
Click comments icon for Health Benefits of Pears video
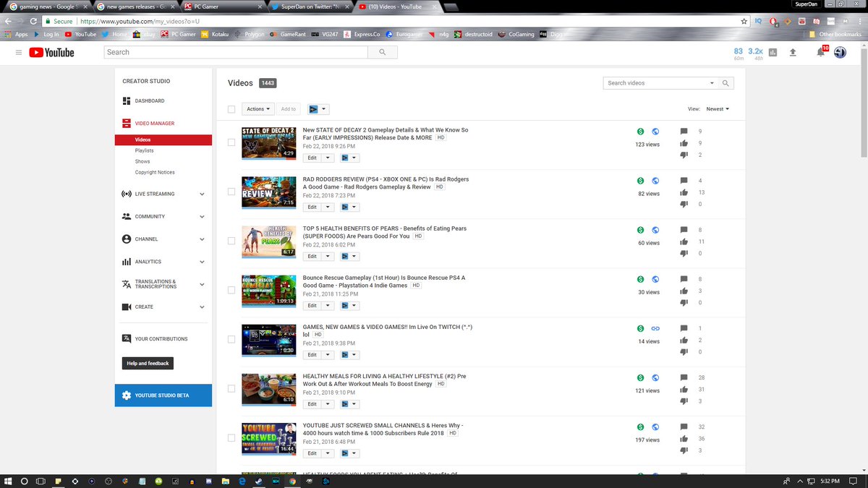point(684,230)
